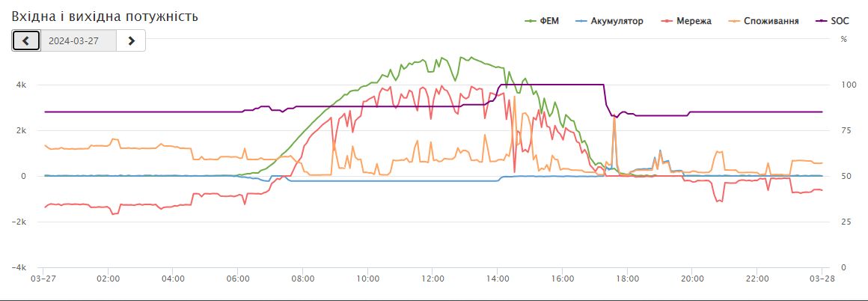868x301 pixels.
Task: Go to previous day using left chevron
Action: pos(26,40)
